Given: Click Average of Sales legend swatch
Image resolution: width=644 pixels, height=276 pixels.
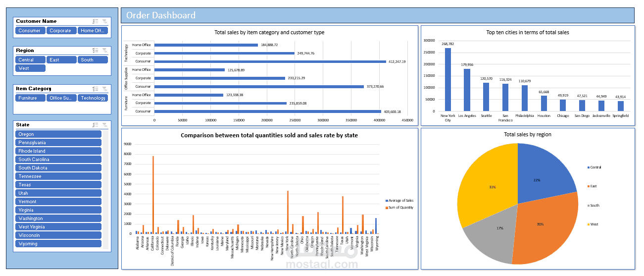Looking at the screenshot, I should point(387,200).
